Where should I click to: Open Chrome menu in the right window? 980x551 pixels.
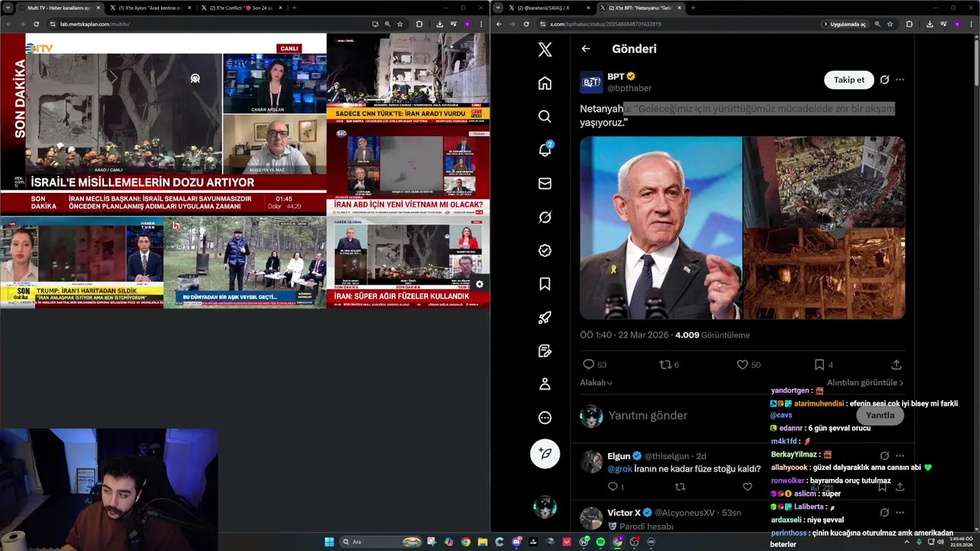(971, 24)
